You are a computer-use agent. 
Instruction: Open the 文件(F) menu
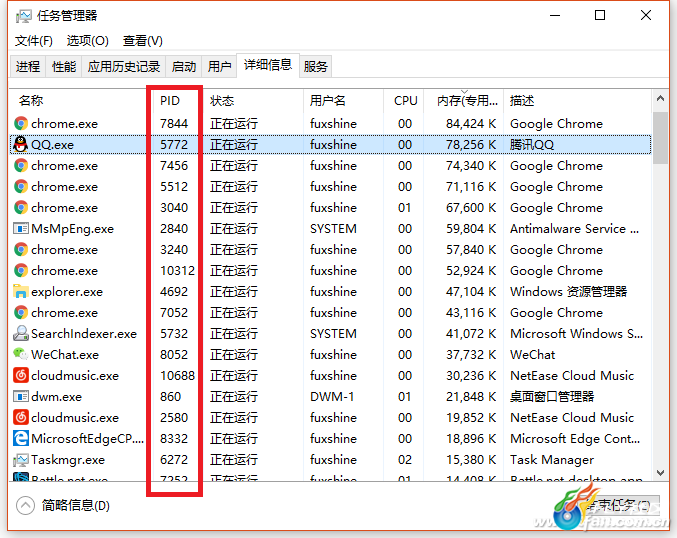[x=34, y=41]
